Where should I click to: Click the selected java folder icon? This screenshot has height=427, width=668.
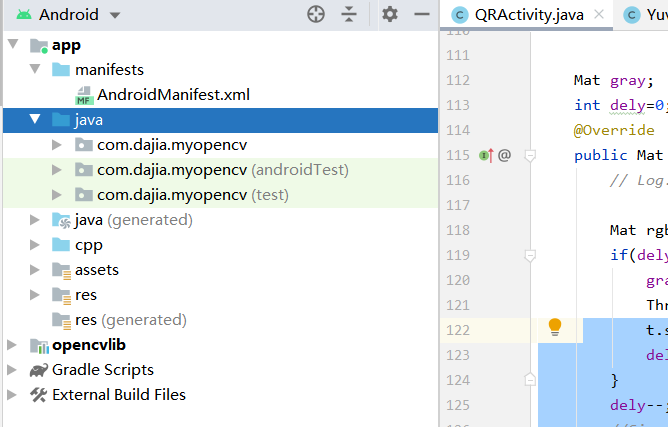[x=61, y=120]
